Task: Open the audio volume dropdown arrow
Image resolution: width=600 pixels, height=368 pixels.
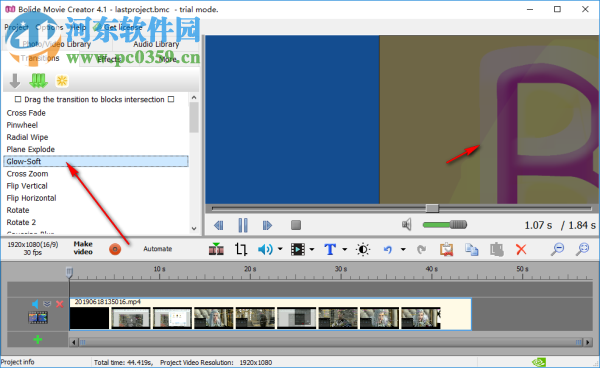Action: click(x=280, y=249)
